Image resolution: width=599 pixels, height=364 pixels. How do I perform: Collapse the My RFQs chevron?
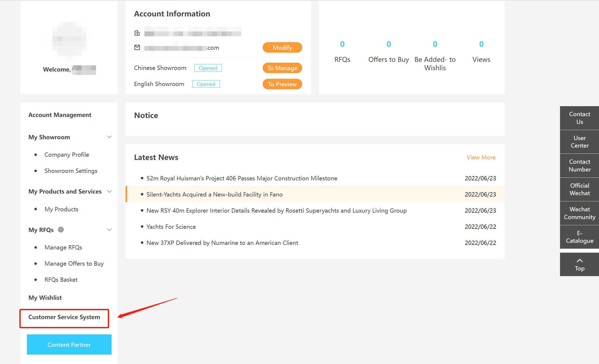pyautogui.click(x=109, y=230)
